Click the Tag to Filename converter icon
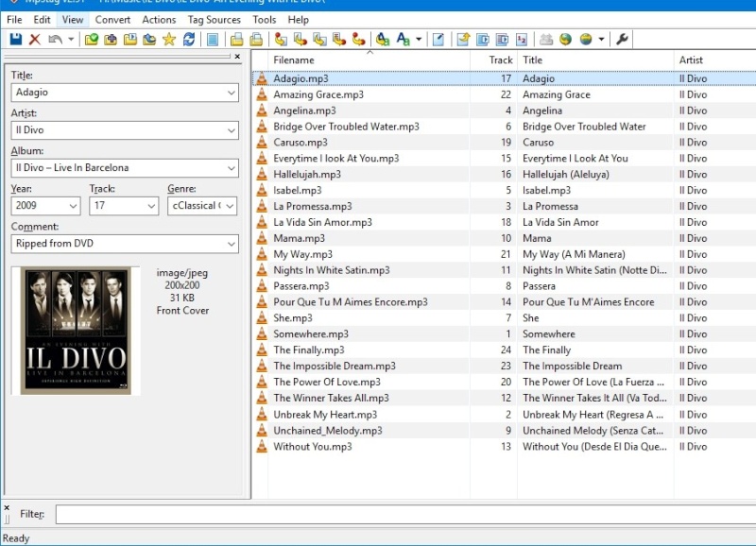The image size is (756, 546). [281, 39]
